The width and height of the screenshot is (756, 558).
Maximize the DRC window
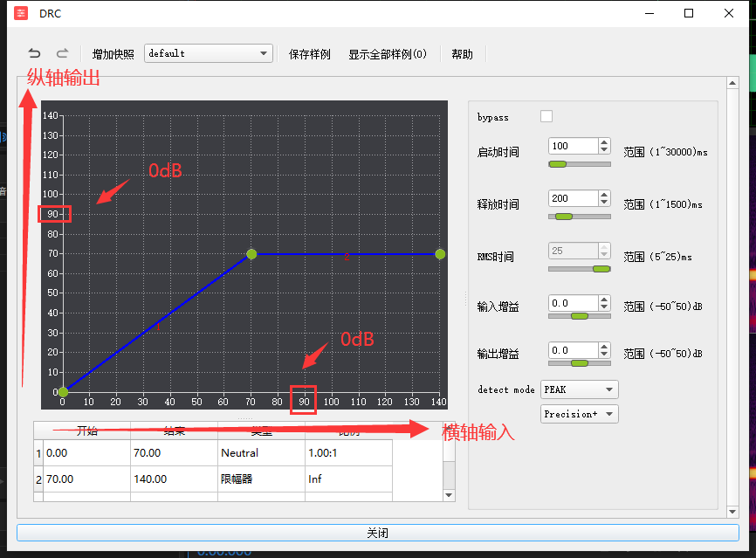point(689,13)
